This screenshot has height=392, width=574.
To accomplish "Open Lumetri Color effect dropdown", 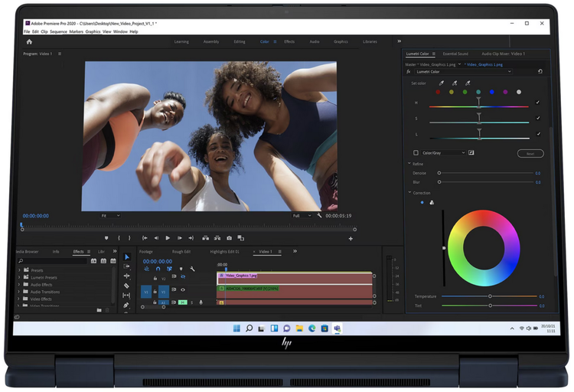I will coord(463,72).
